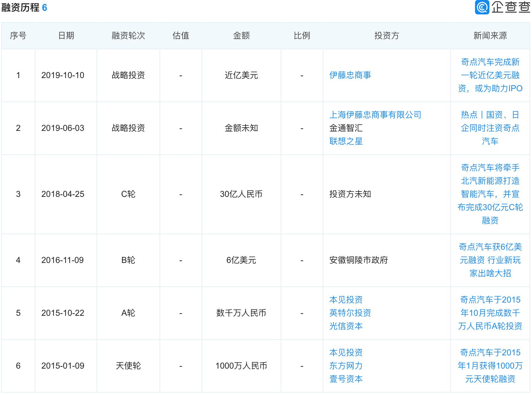Open investor link 英特尔投资

click(x=350, y=313)
